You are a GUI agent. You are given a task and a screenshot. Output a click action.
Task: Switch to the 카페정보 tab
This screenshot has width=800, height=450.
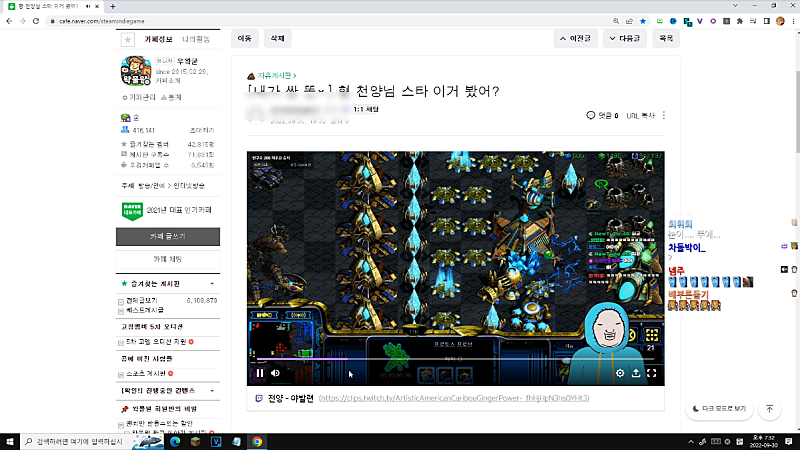160,38
